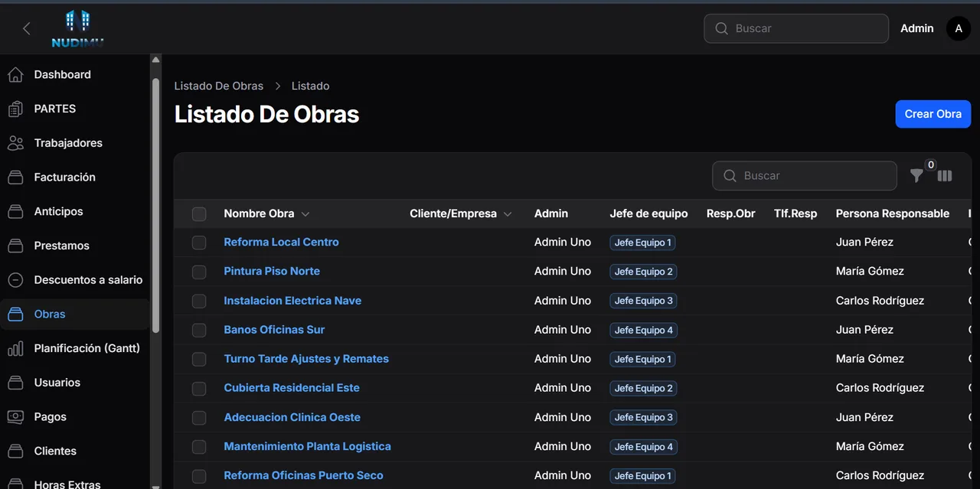Click the table Buscar search field

pos(805,176)
